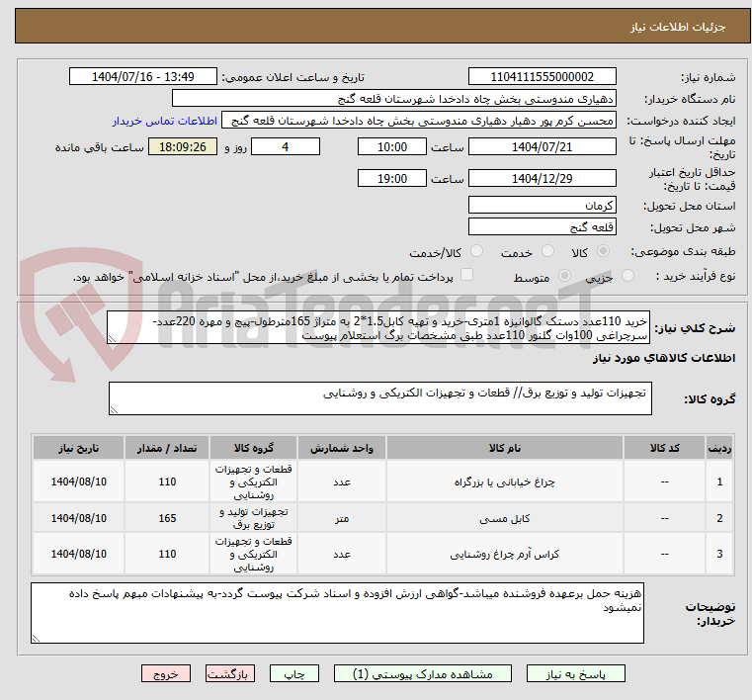Select the جزیی purchase type radio
Image resolution: width=752 pixels, height=700 pixels.
(x=627, y=276)
